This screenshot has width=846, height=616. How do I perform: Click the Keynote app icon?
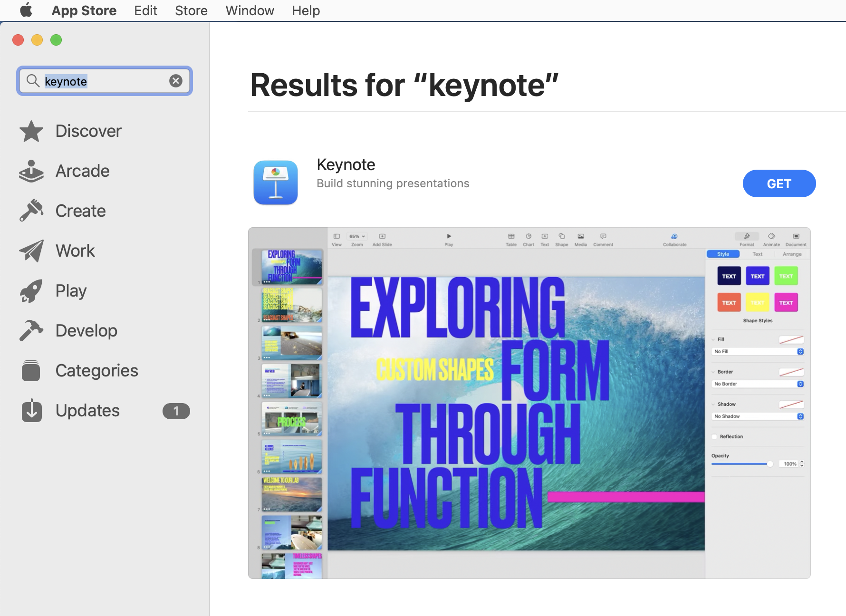(x=276, y=183)
